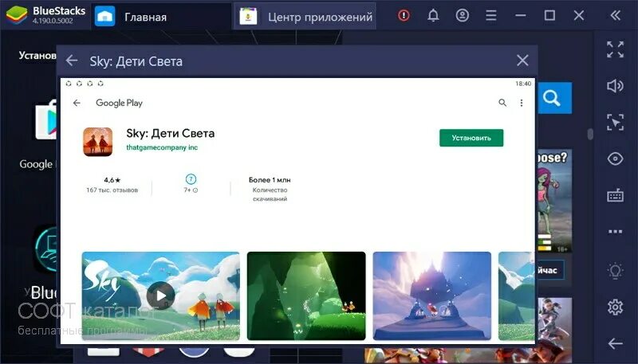638x364 pixels.
Task: Go back from Sky: Дети Света header arrow
Action: tap(72, 61)
